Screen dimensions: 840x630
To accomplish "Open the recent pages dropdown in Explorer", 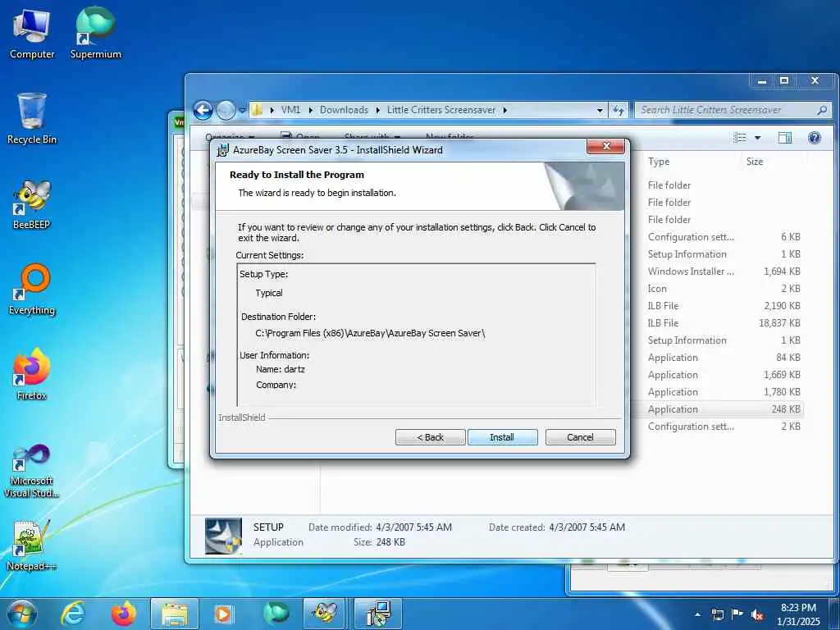I will [242, 111].
